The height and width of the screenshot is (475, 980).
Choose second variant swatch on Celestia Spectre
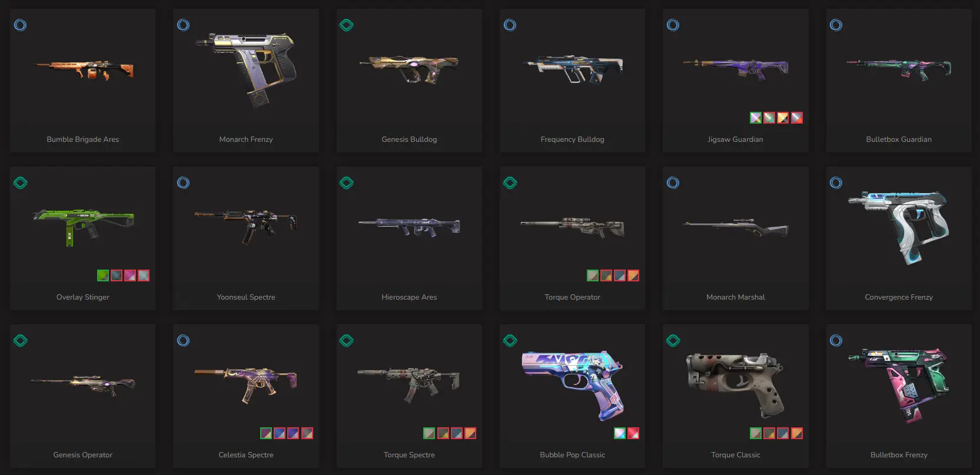280,433
